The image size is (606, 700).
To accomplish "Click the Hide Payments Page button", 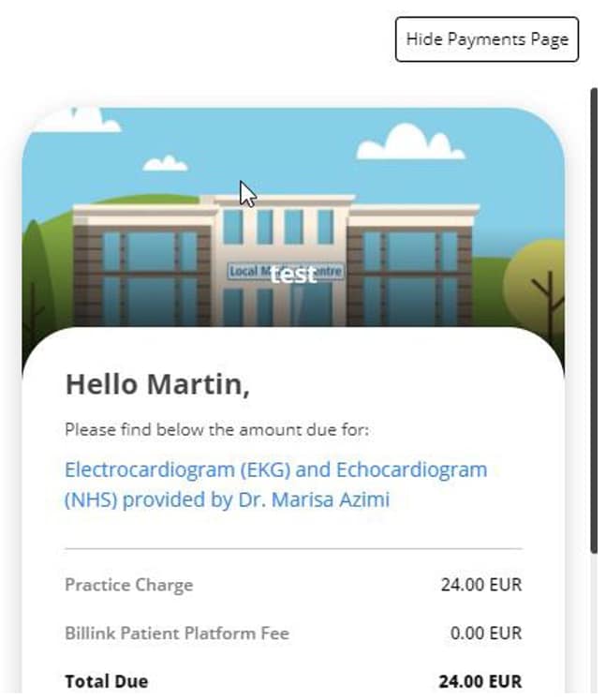I will tap(486, 39).
